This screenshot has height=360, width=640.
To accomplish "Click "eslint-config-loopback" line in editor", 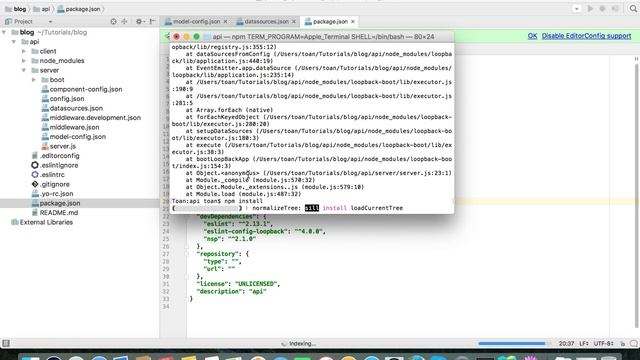I will point(264,231).
